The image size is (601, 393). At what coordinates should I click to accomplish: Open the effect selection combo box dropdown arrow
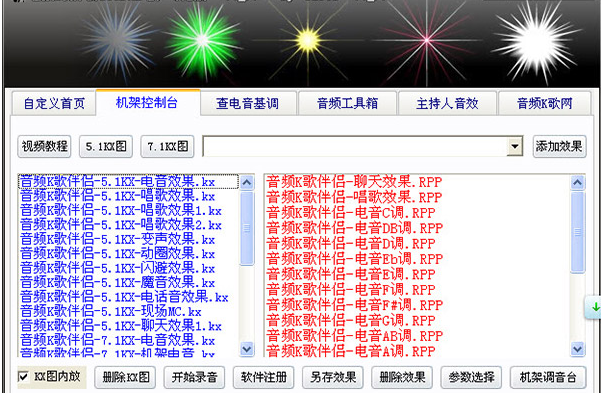click(514, 146)
